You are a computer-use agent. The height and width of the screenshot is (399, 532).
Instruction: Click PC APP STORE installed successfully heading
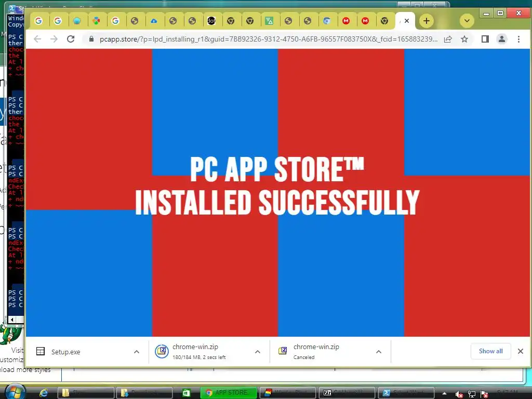277,185
